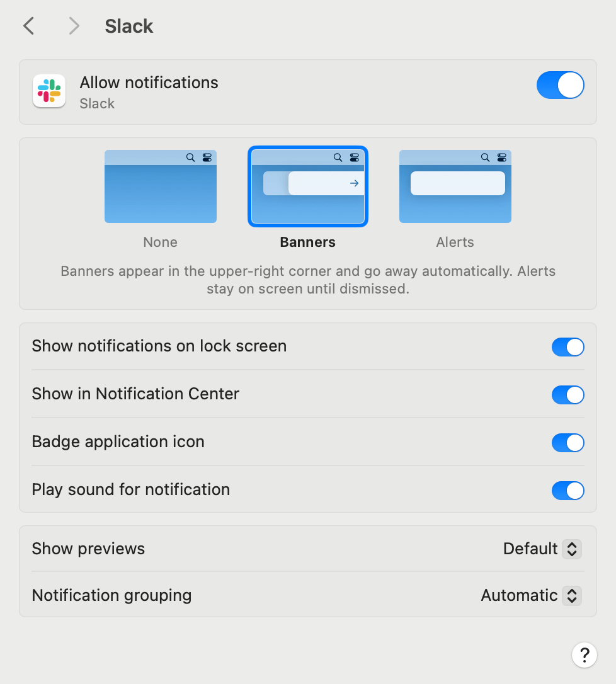Viewport: 616px width, 684px height.
Task: Click the forward navigation arrow
Action: coord(74,26)
